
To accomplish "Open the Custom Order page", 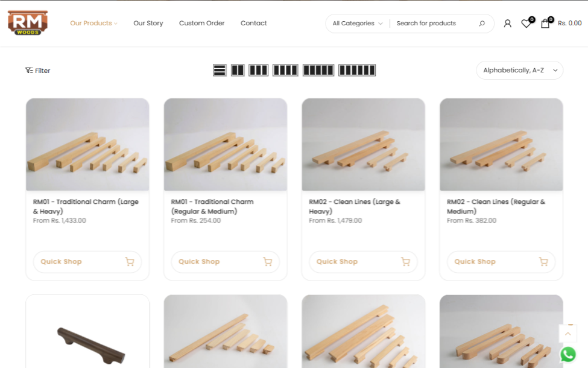I will [x=201, y=24].
